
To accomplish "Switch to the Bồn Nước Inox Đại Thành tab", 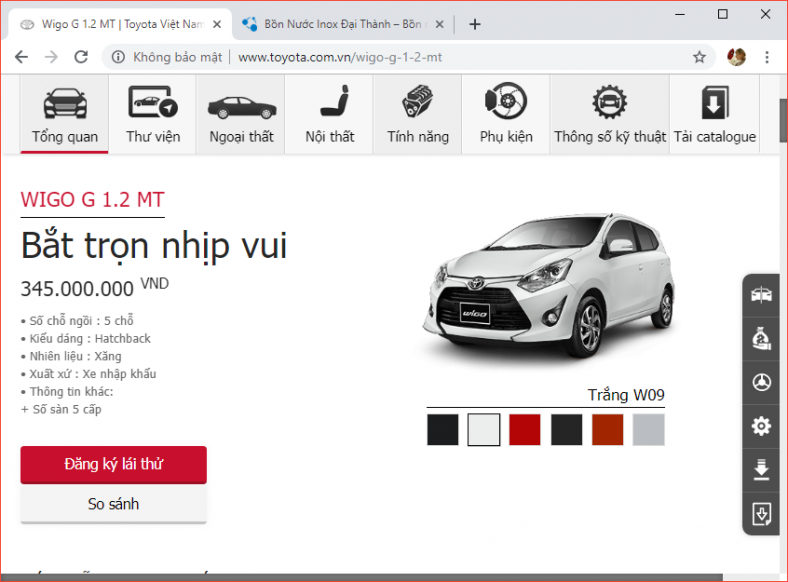I will pyautogui.click(x=335, y=24).
